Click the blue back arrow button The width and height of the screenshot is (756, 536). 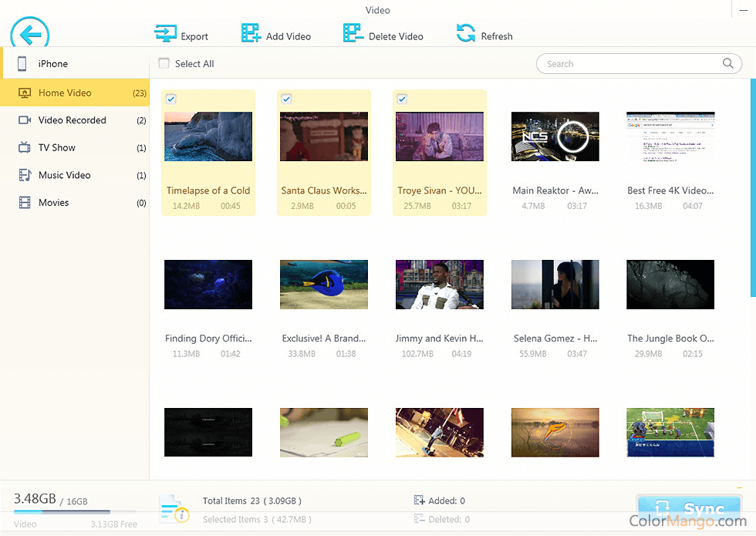click(x=30, y=35)
